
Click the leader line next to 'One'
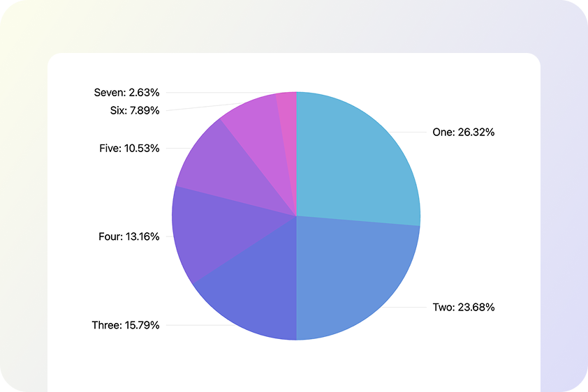[412, 132]
